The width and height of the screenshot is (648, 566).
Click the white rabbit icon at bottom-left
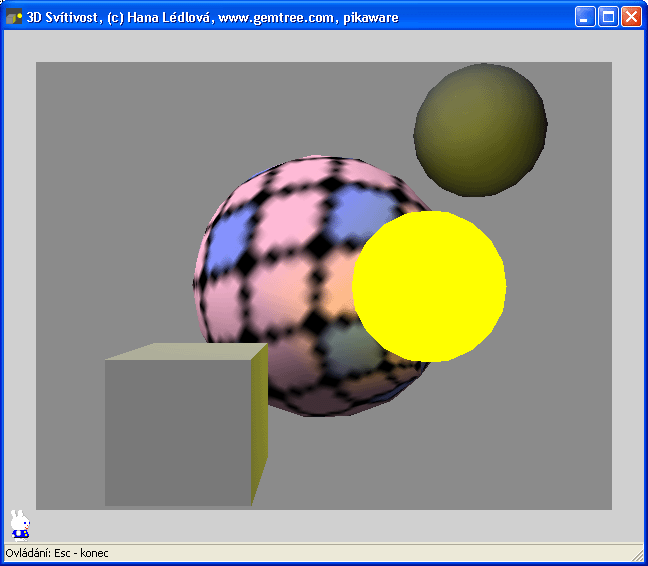19,524
